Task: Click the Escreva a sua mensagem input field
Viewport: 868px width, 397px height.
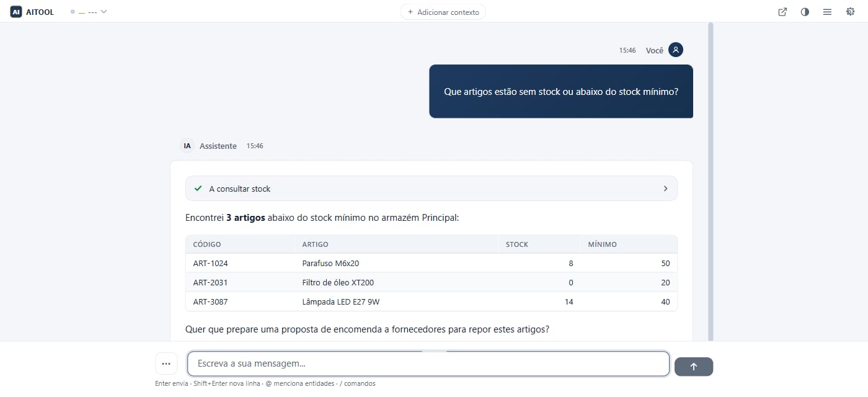Action: (428, 364)
